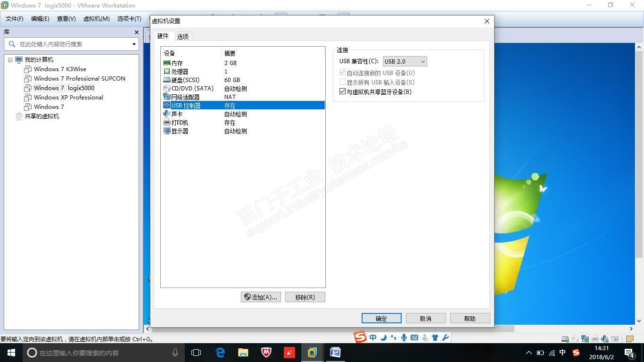Open Sogou skin shirt icon
This screenshot has width=644, height=362.
click(435, 337)
